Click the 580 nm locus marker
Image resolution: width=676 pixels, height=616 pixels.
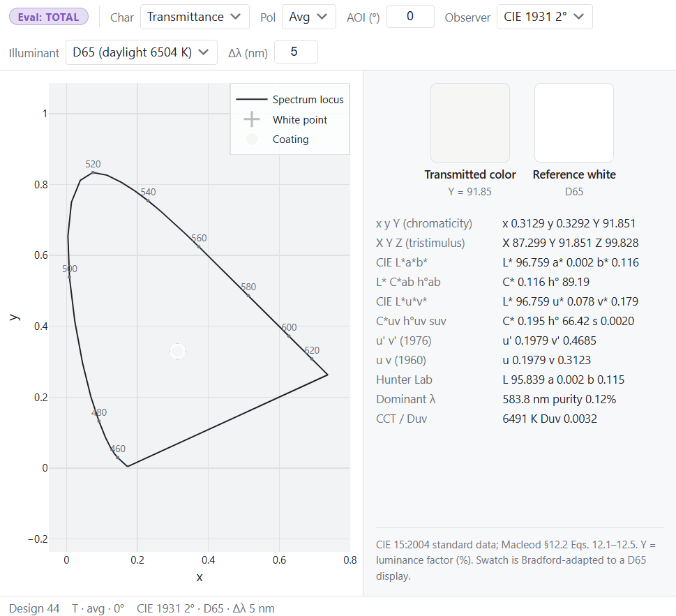[x=248, y=295]
